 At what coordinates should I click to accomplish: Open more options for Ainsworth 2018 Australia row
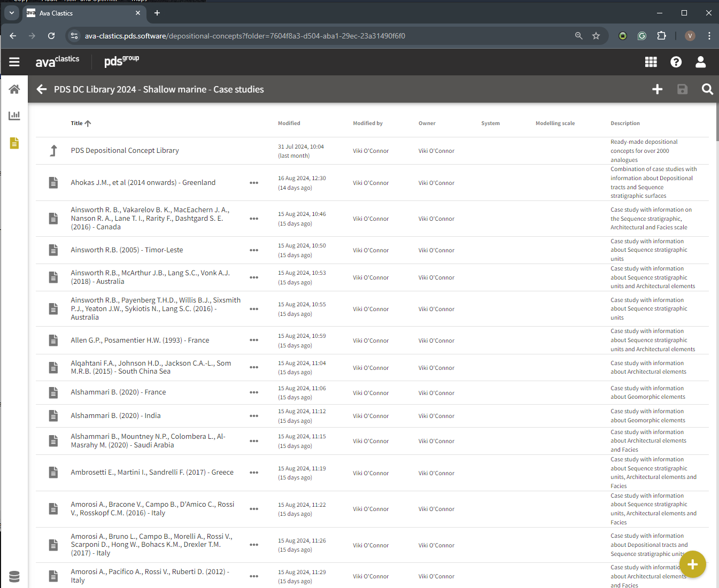pyautogui.click(x=254, y=277)
